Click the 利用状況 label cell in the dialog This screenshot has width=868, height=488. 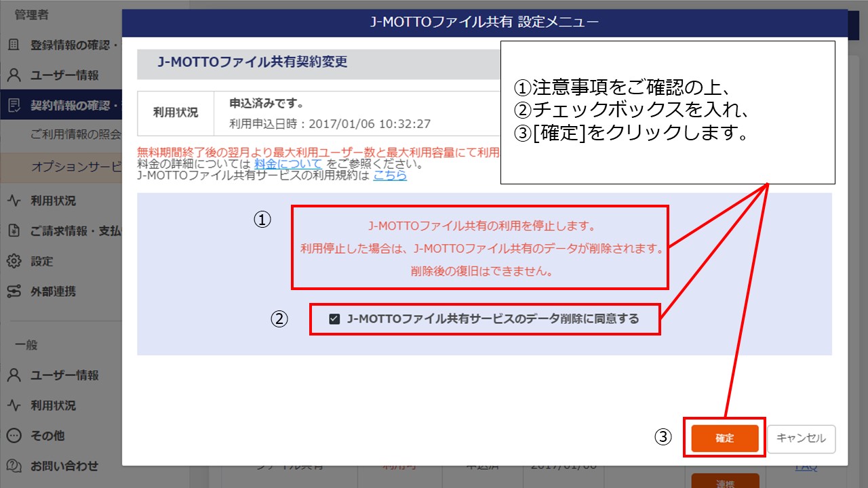[176, 113]
